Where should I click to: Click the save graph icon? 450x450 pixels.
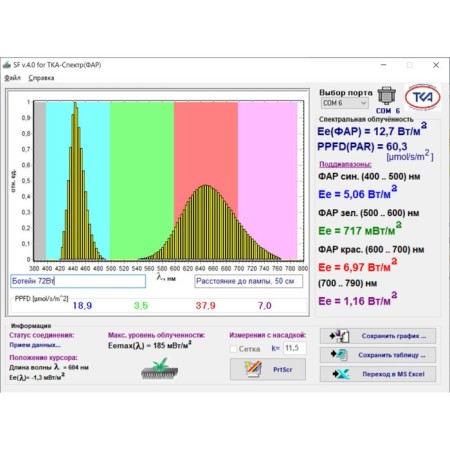click(339, 336)
